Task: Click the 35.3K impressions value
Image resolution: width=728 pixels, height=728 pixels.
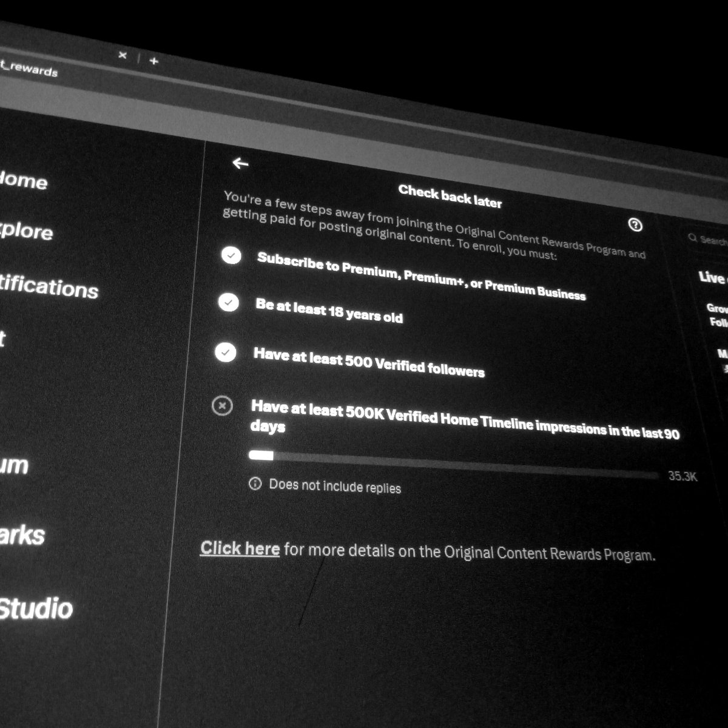Action: point(682,476)
